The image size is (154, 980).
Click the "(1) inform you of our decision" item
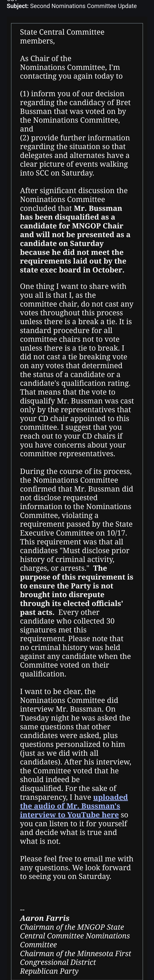tap(72, 94)
